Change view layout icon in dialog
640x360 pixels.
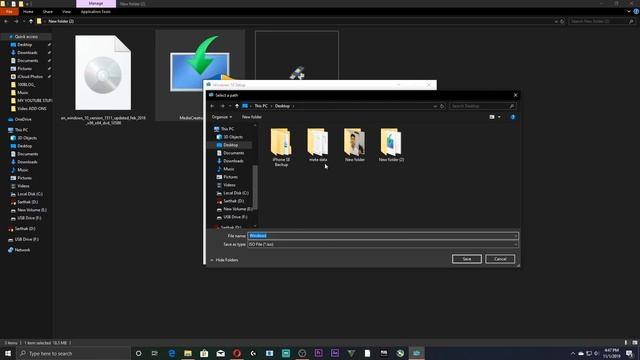(492, 117)
